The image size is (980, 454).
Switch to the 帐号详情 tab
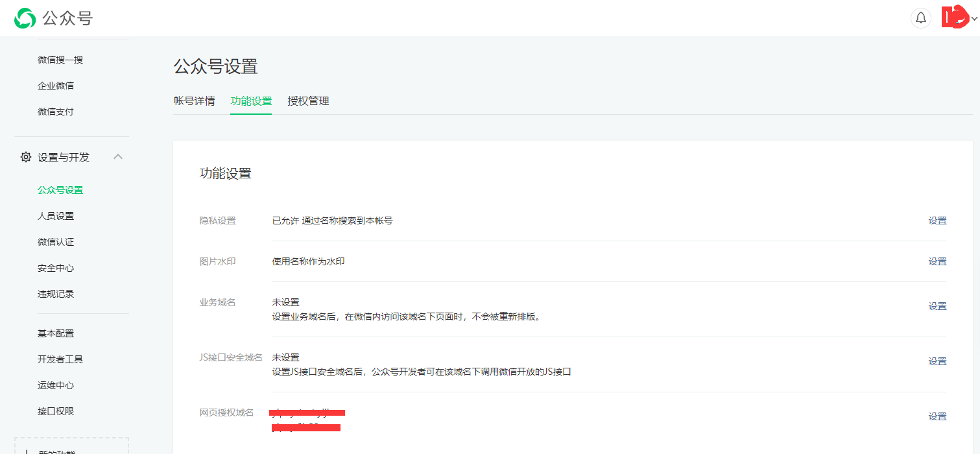194,101
